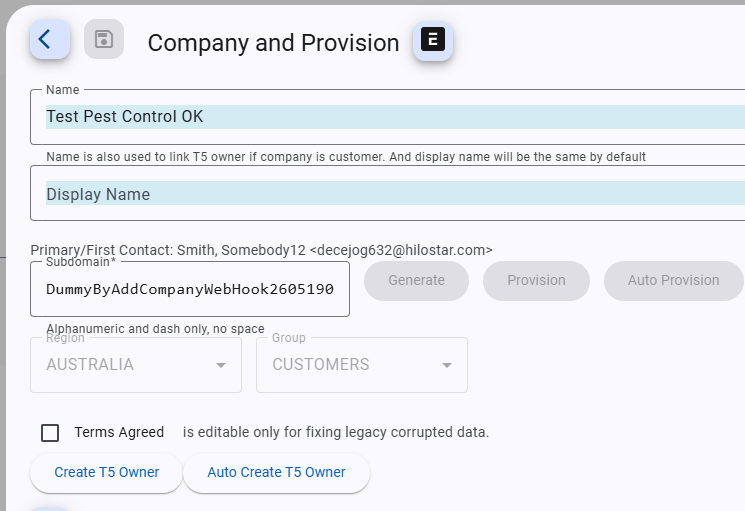The height and width of the screenshot is (511, 745).
Task: Click the 'Alphanumeric and dash only' hint text
Action: (x=155, y=329)
